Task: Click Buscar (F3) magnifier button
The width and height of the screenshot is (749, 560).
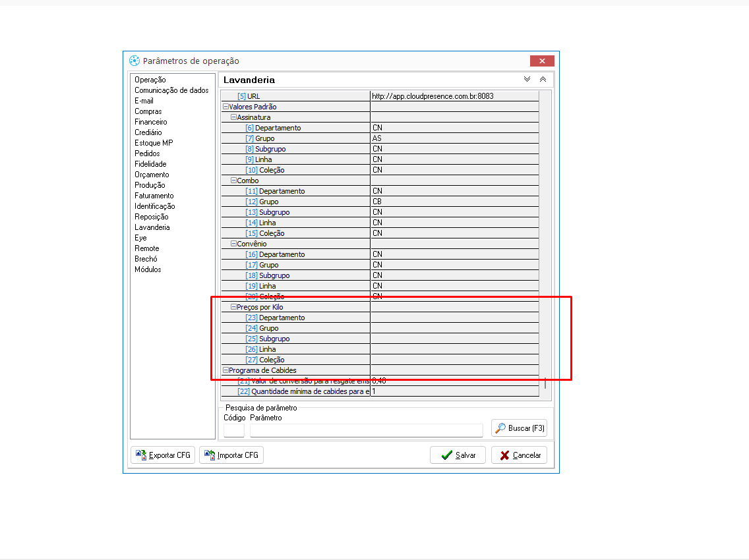Action: pos(519,428)
